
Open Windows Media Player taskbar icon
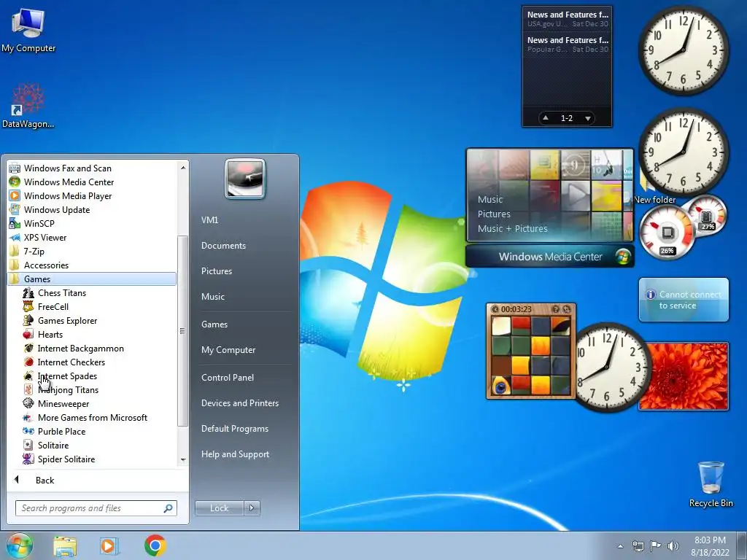click(x=109, y=545)
